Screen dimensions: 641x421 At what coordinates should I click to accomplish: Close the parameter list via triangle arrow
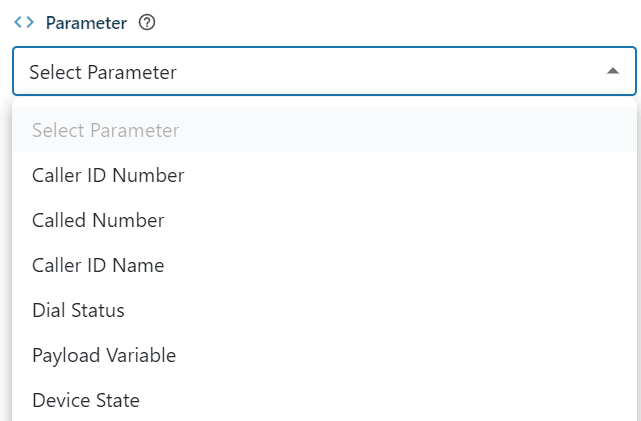click(613, 72)
